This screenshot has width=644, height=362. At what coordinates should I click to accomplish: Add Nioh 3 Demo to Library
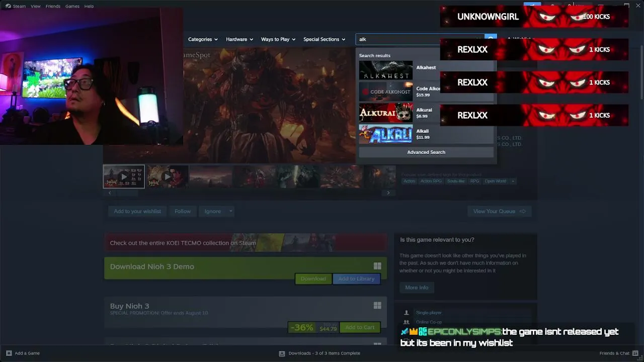point(356,279)
